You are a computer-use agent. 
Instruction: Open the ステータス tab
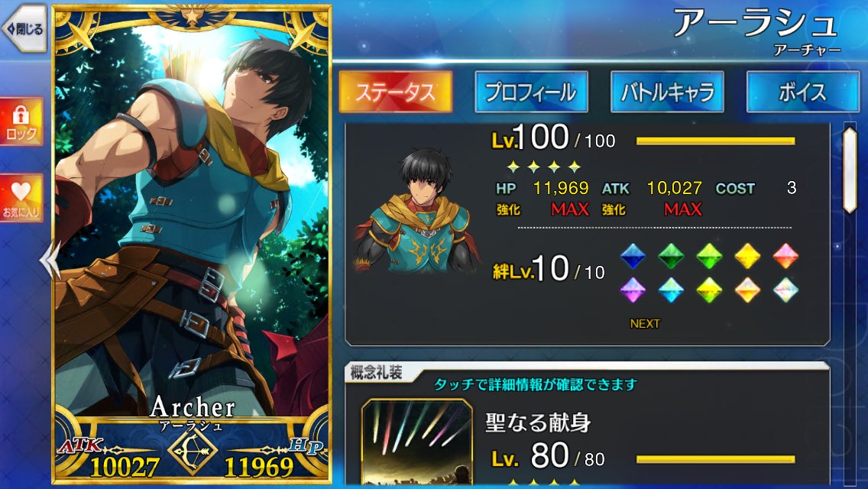click(395, 92)
